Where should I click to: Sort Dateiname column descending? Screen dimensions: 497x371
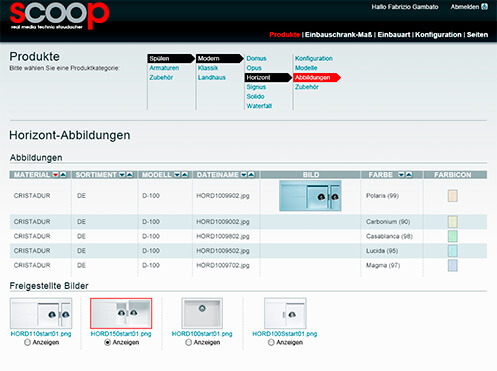(244, 175)
